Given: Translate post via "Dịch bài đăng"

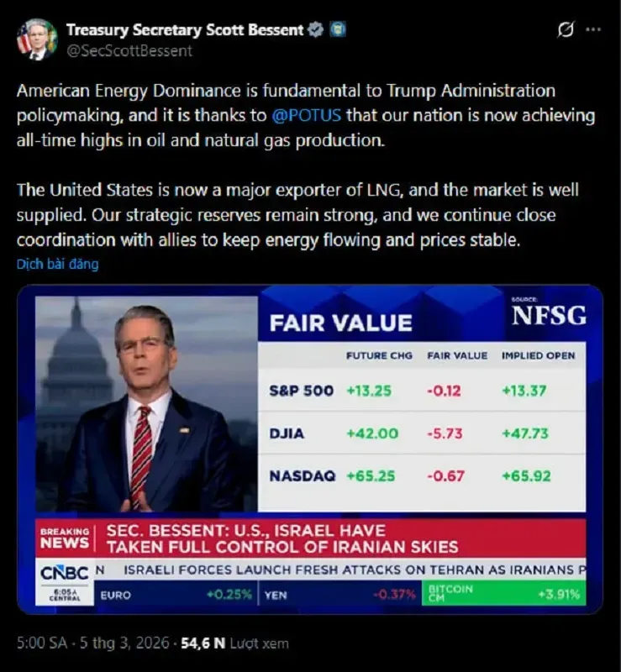Looking at the screenshot, I should (x=57, y=264).
